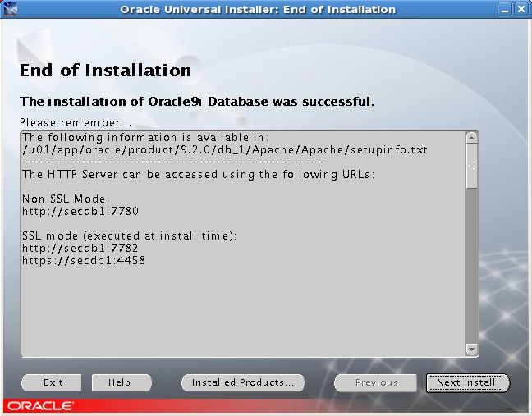This screenshot has height=416, width=532.
Task: Click the setupinfo.txt file path line
Action: [224, 150]
